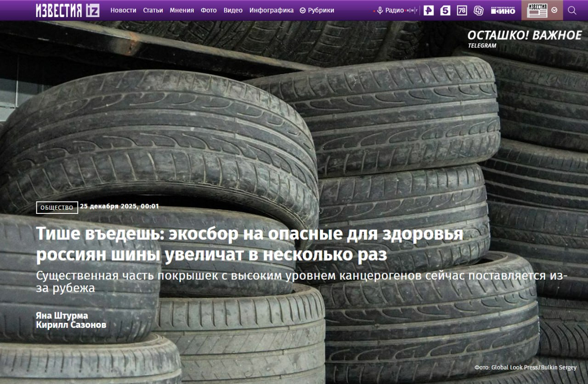Click the ОБЩЕСТВО category tag
Image resolution: width=588 pixels, height=384 pixels.
(x=57, y=208)
